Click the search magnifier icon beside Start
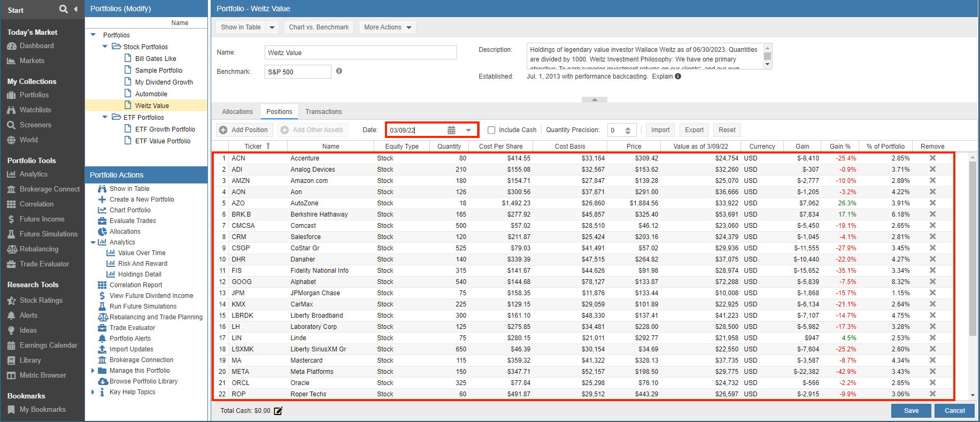The height and width of the screenshot is (422, 980). tap(64, 9)
